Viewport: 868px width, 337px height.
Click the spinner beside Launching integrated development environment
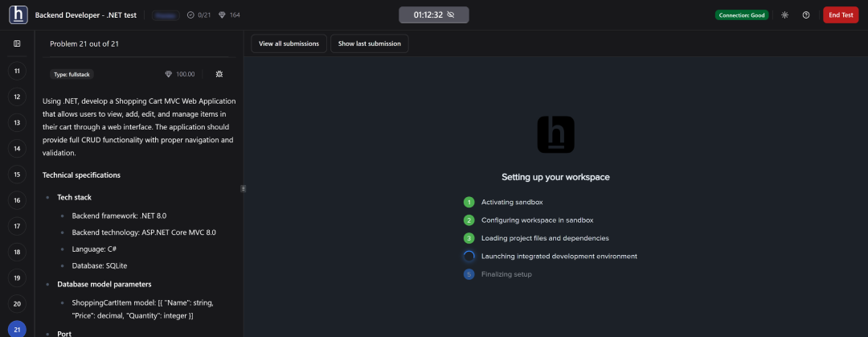click(x=469, y=256)
